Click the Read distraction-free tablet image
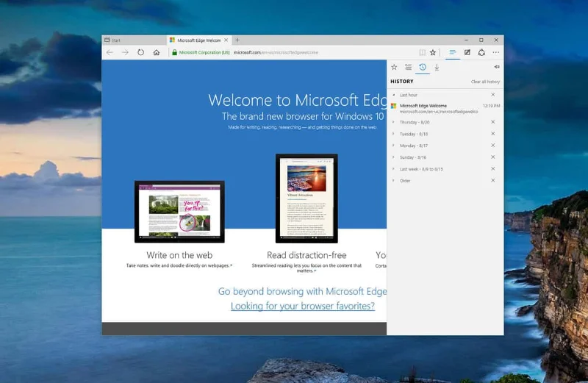588x383 pixels. point(306,198)
